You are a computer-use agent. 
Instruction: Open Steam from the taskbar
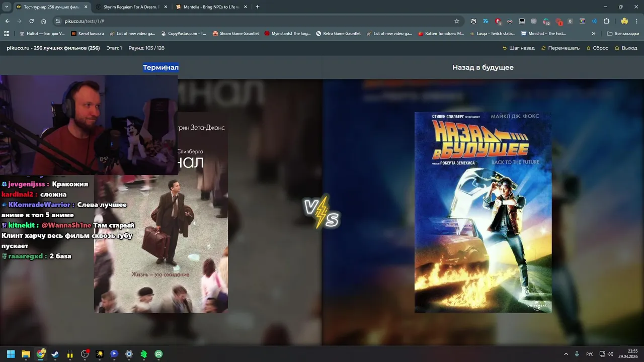tap(55, 354)
